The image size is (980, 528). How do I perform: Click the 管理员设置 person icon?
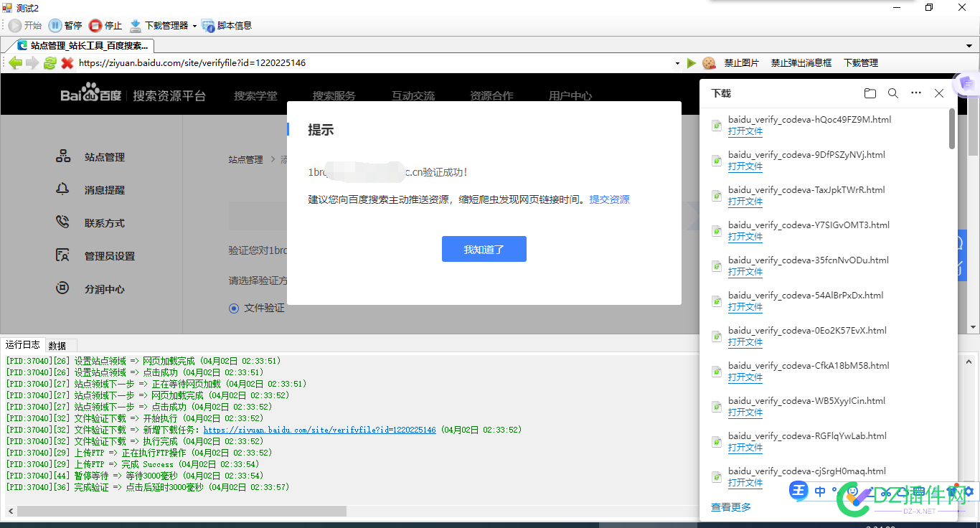pyautogui.click(x=63, y=255)
